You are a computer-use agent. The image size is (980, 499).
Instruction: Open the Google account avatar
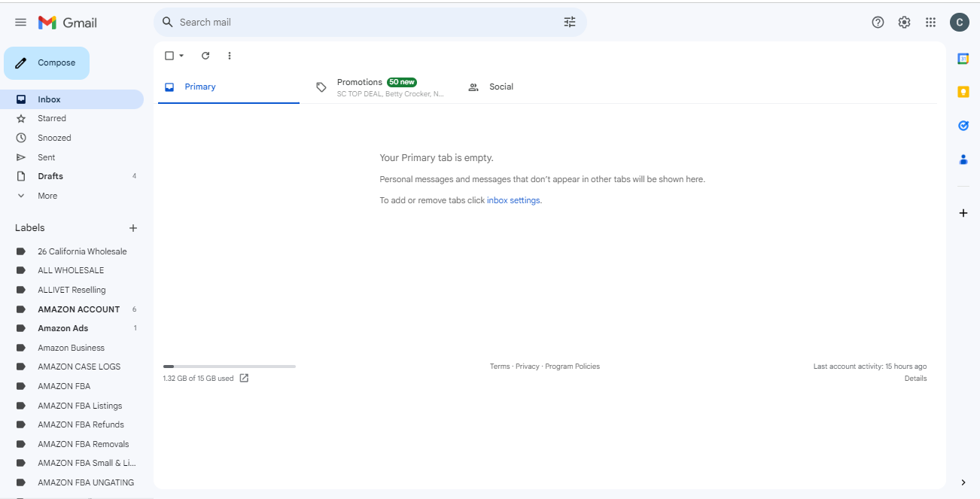click(959, 22)
